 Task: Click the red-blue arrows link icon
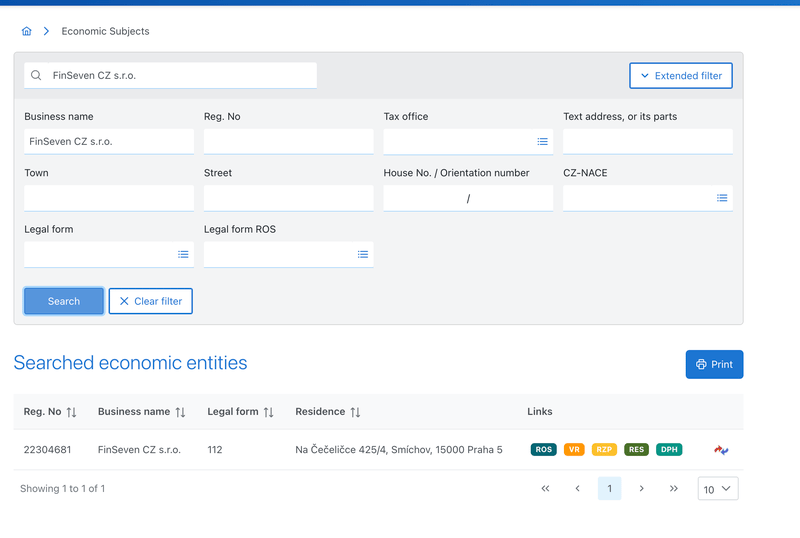pos(721,450)
